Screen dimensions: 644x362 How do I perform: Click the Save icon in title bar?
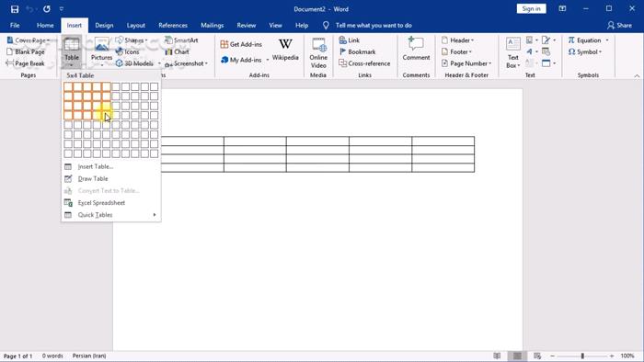point(15,9)
